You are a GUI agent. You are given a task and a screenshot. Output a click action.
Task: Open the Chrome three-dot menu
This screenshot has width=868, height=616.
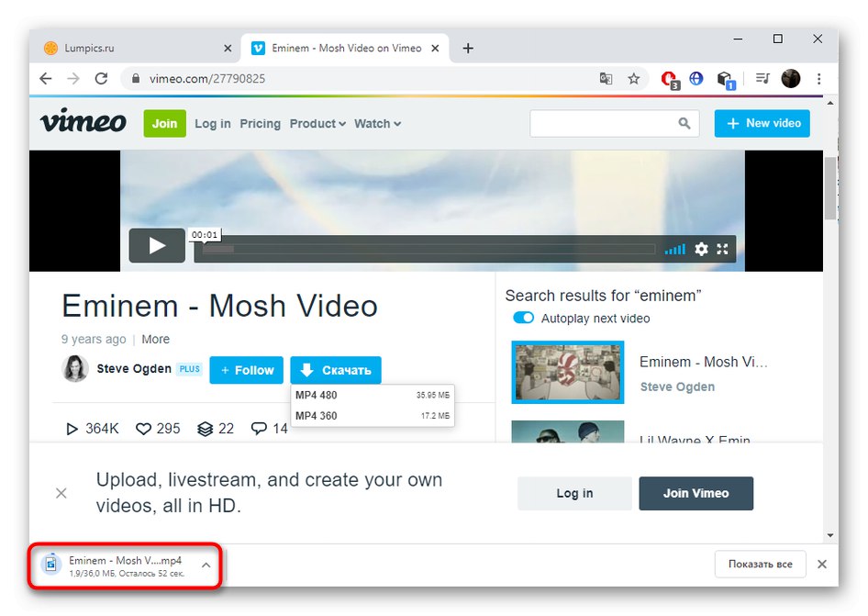pyautogui.click(x=818, y=79)
